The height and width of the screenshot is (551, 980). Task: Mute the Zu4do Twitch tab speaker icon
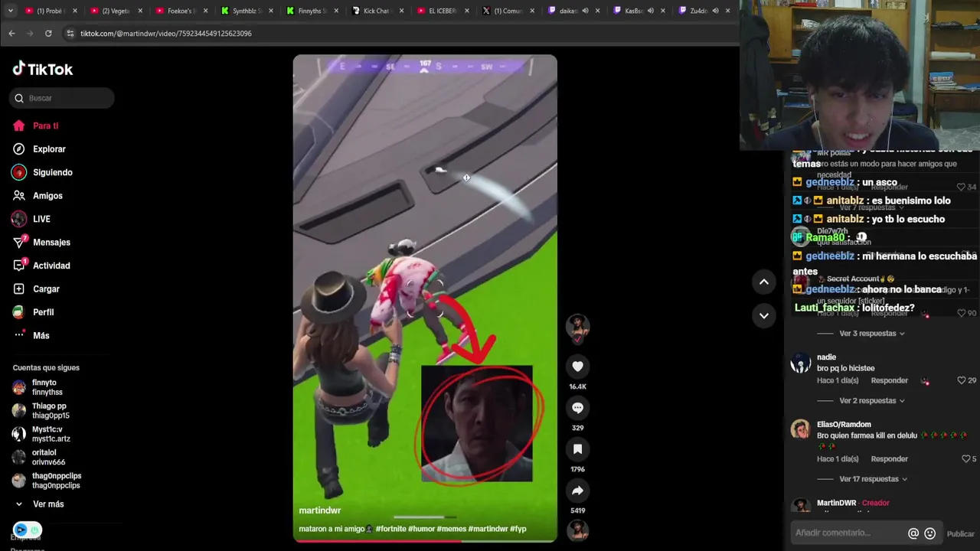[x=715, y=11]
